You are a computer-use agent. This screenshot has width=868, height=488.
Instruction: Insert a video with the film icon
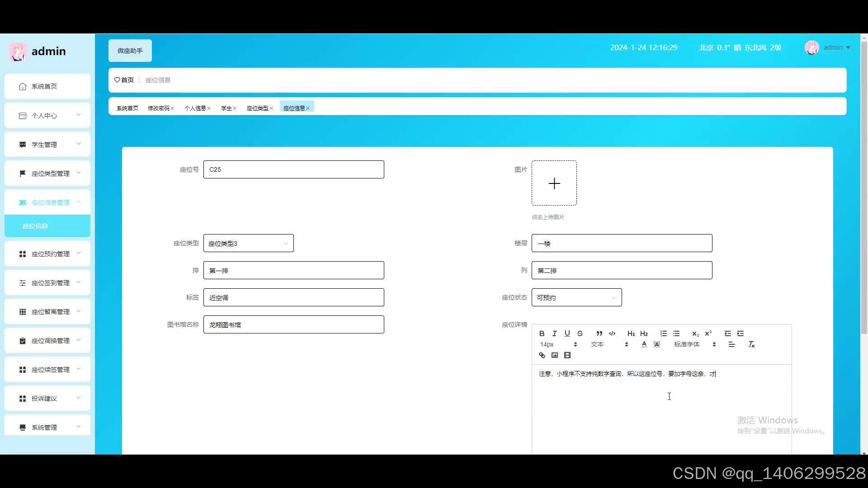pyautogui.click(x=567, y=355)
